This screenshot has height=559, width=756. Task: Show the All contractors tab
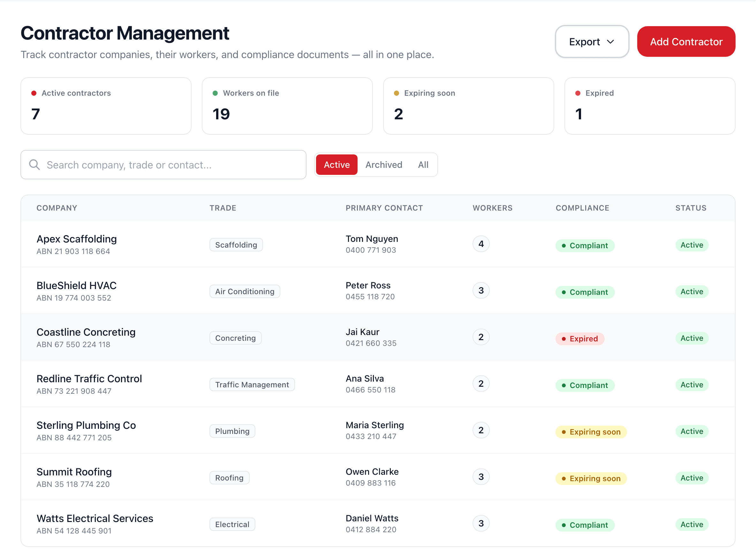(423, 165)
